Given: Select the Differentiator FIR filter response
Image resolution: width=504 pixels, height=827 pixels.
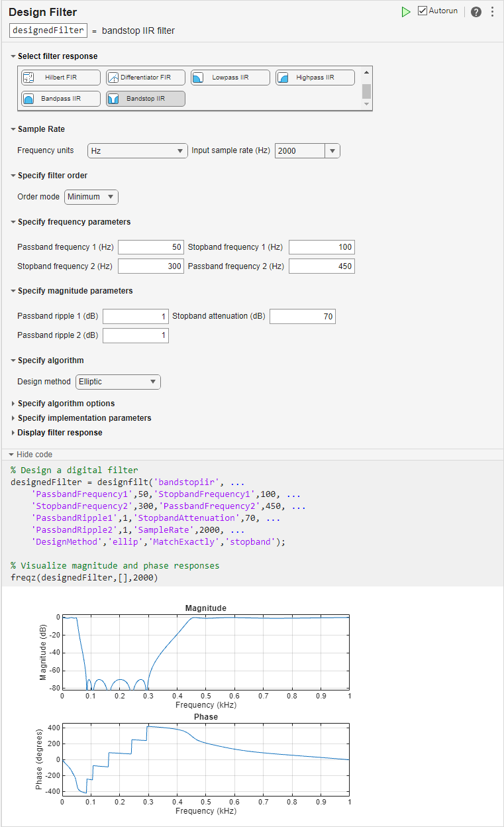Looking at the screenshot, I should click(145, 77).
